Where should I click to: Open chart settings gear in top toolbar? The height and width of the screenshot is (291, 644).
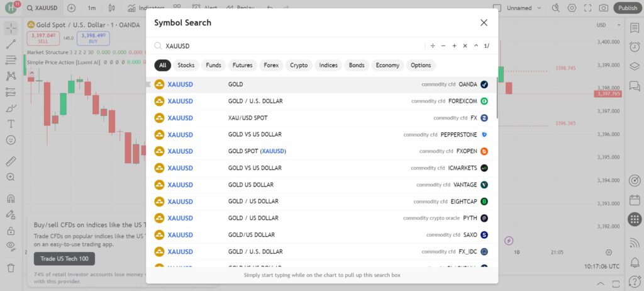pos(572,8)
